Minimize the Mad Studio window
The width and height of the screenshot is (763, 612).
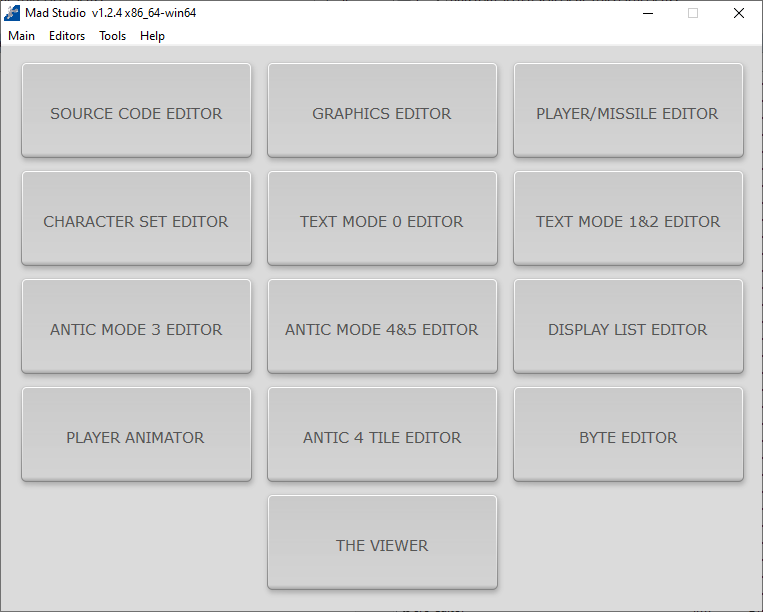(647, 13)
